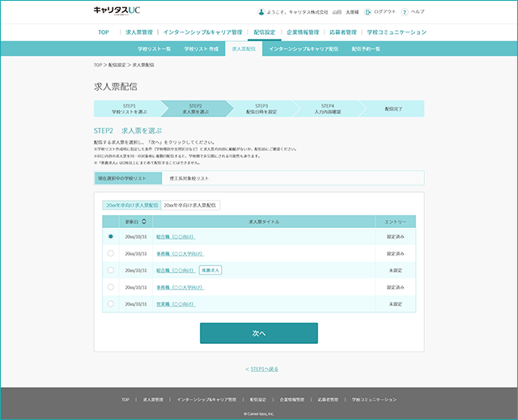518x420 pixels.
Task: Click the ログアウト text link
Action: [384, 12]
